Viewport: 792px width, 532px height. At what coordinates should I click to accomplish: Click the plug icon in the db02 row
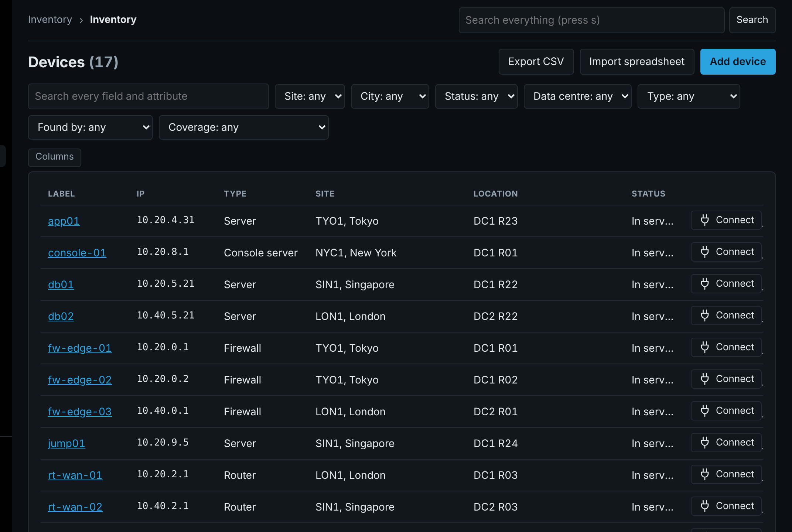coord(704,316)
